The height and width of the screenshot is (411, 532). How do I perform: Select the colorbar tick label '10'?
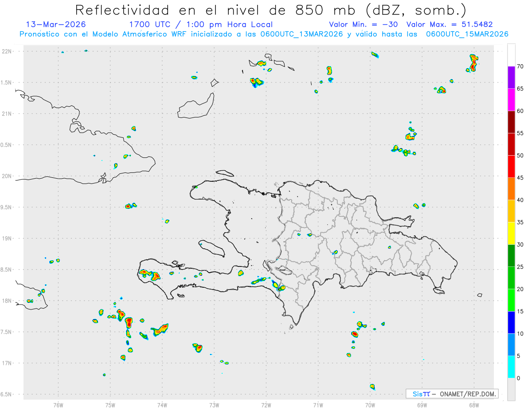point(520,333)
